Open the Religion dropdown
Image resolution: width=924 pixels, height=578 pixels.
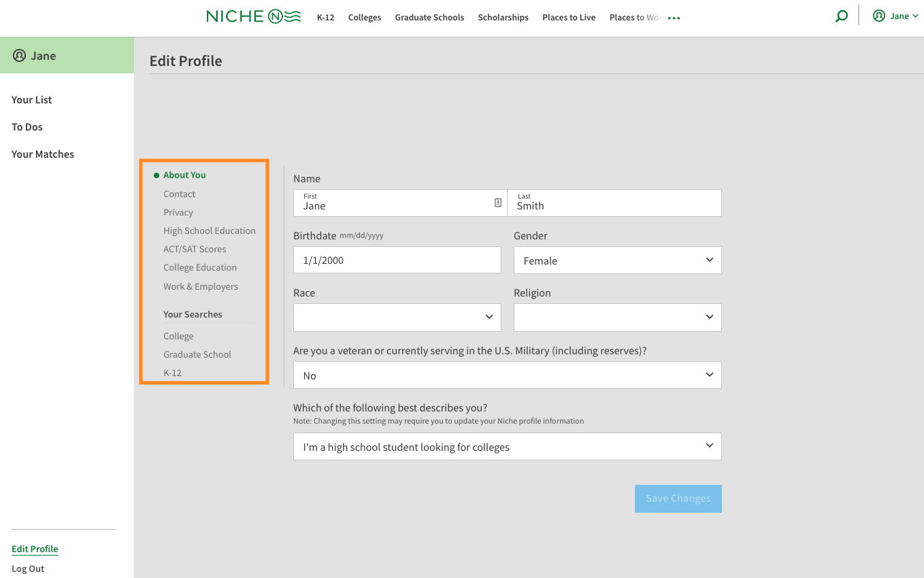617,318
